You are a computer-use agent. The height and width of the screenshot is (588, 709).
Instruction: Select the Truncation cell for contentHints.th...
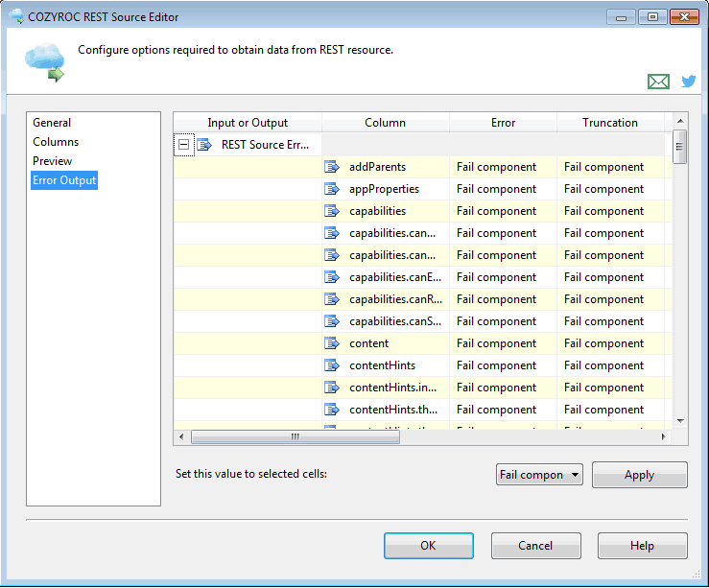pyautogui.click(x=610, y=410)
